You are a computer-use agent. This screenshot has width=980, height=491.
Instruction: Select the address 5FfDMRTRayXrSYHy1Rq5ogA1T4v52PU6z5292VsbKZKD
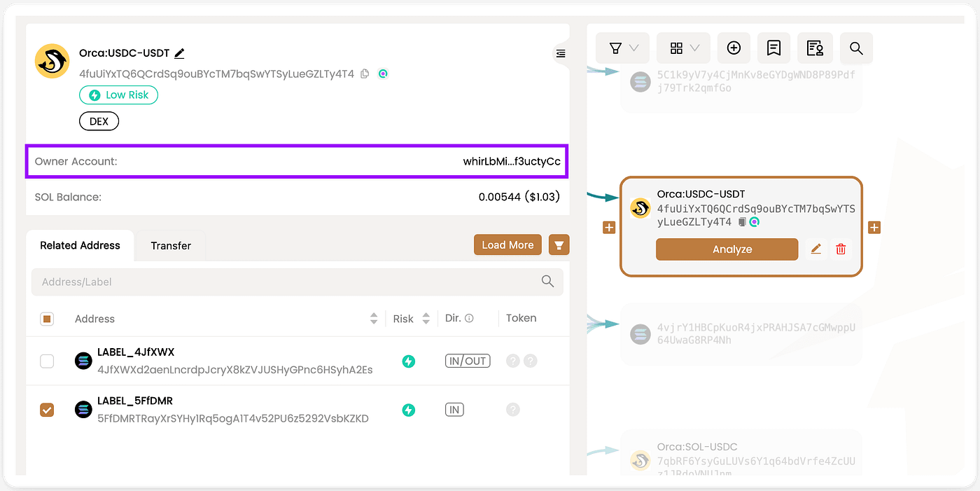click(233, 418)
